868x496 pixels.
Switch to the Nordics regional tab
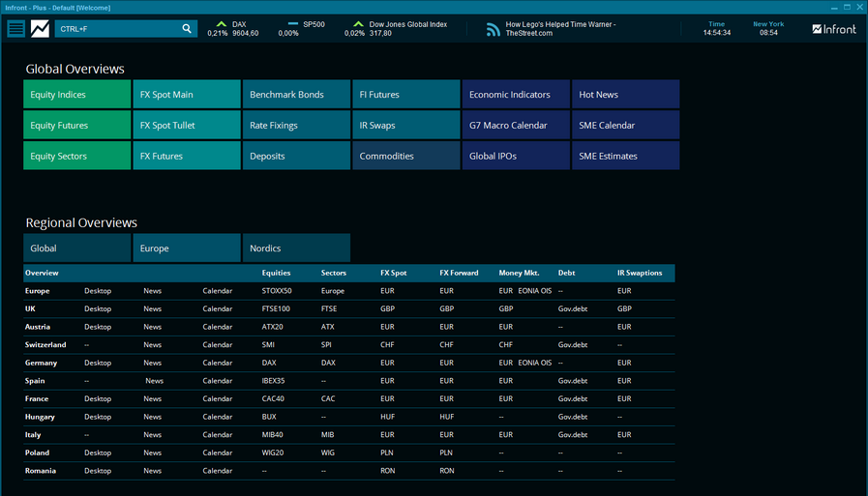tap(295, 248)
